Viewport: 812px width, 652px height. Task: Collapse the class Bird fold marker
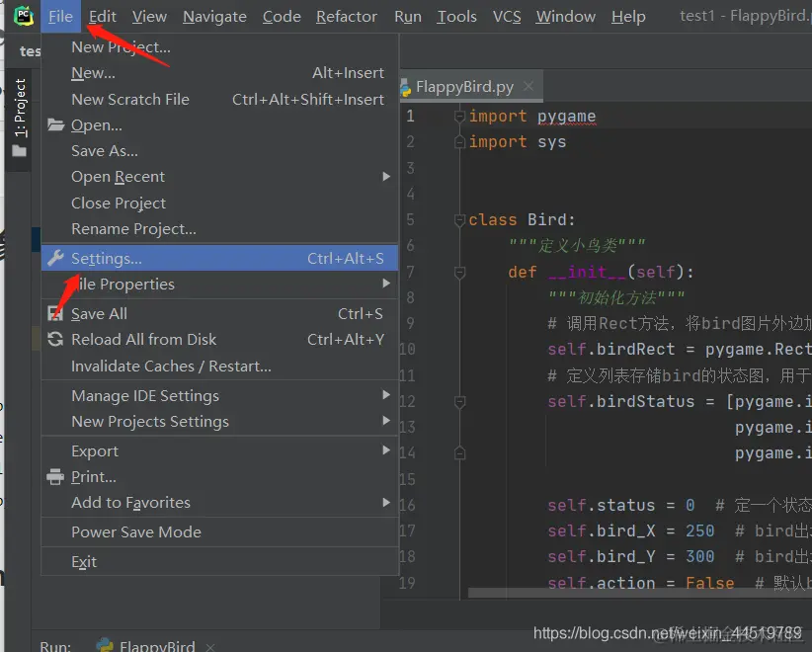click(x=459, y=220)
